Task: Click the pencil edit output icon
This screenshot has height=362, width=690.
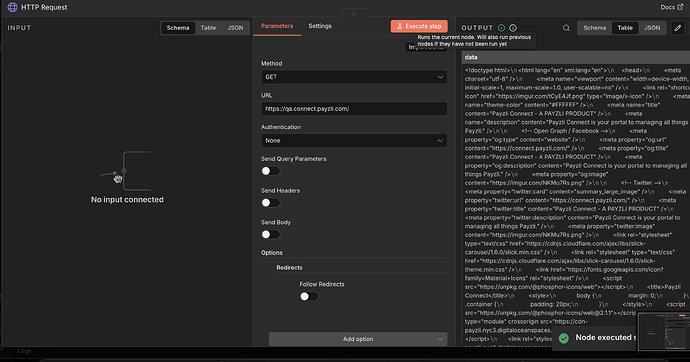Action: tap(678, 28)
